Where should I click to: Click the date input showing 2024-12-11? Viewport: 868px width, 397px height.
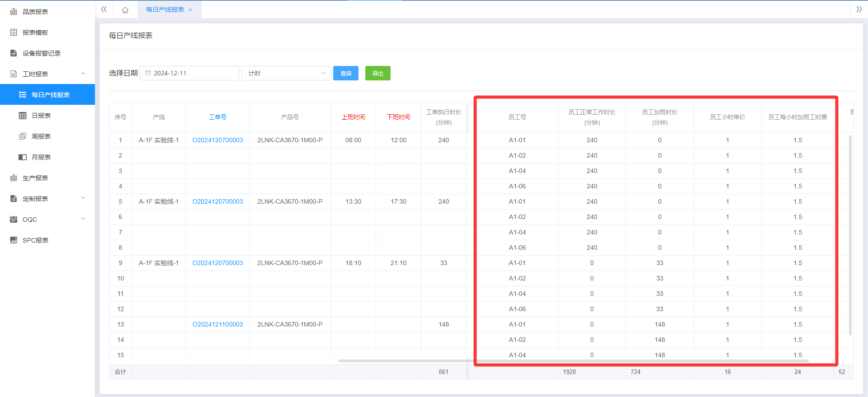point(190,73)
